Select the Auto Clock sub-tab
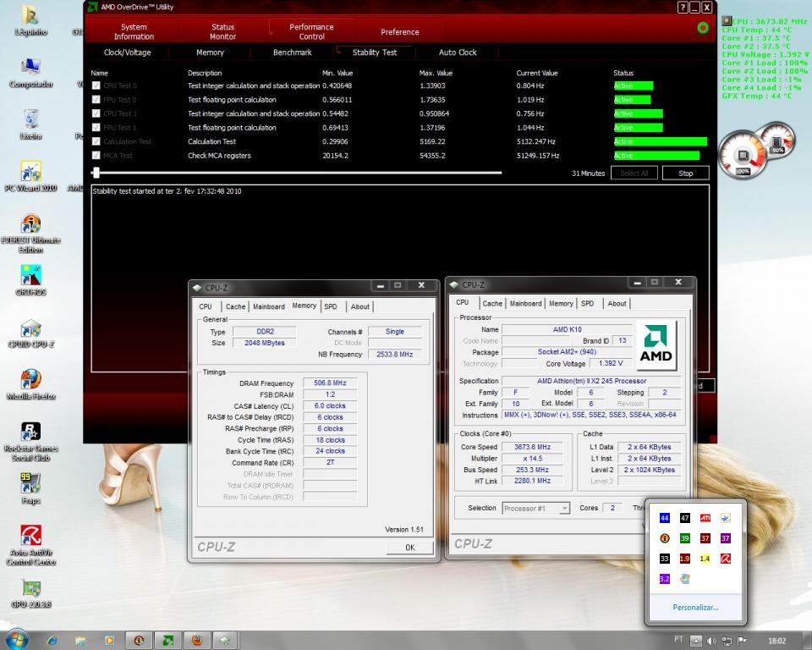The image size is (812, 650). 458,52
